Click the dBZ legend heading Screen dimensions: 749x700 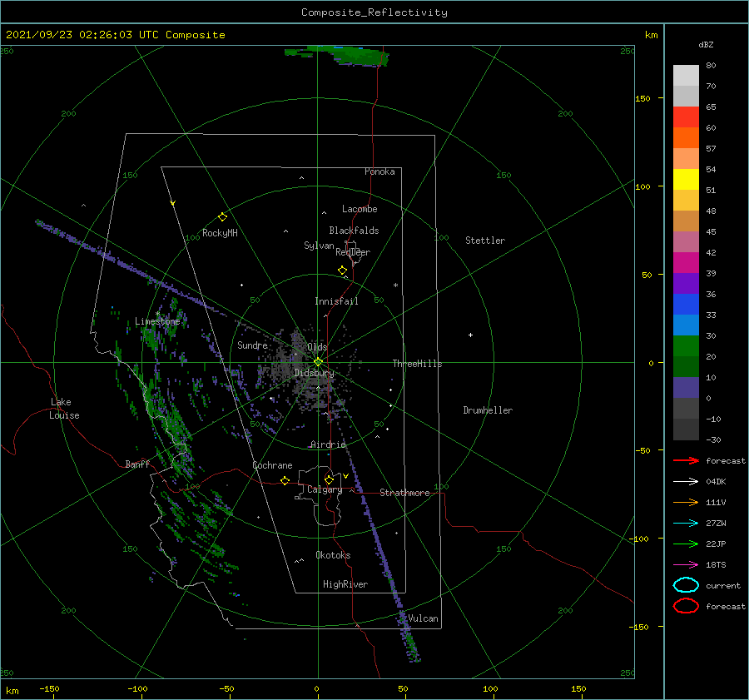click(x=706, y=44)
